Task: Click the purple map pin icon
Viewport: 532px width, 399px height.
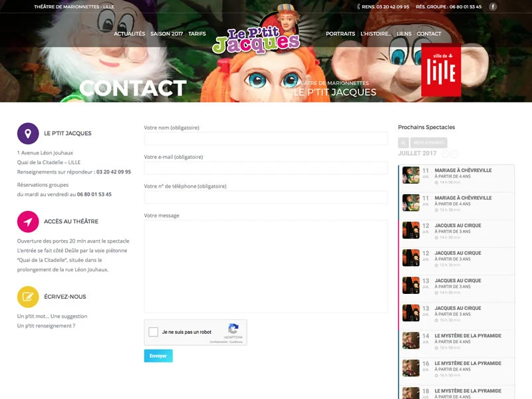Action: 28,134
